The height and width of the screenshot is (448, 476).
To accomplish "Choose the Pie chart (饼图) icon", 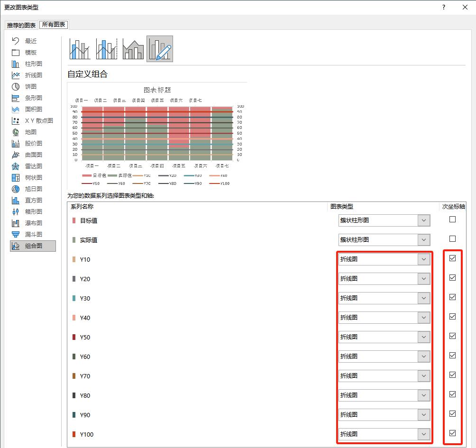I will [16, 86].
